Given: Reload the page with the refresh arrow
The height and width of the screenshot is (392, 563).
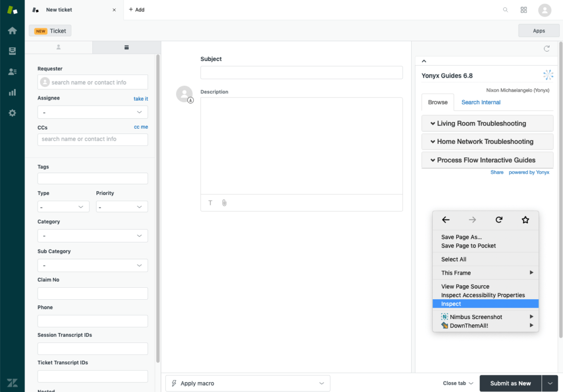Looking at the screenshot, I should click(499, 220).
